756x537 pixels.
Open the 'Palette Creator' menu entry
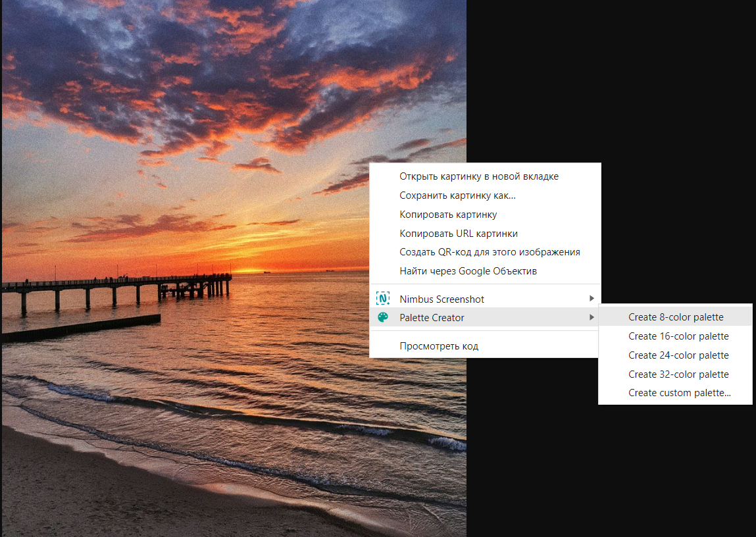[432, 318]
